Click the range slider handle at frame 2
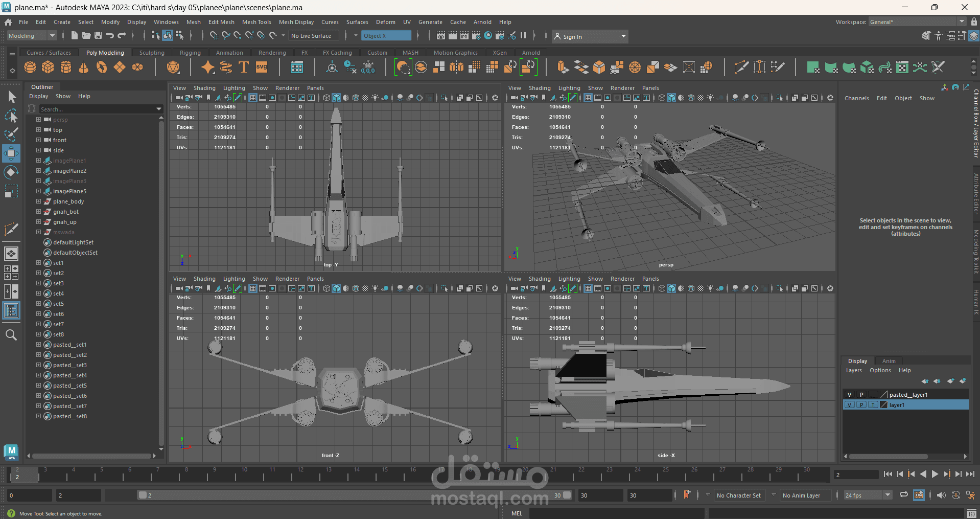Image resolution: width=980 pixels, height=519 pixels. pyautogui.click(x=143, y=495)
